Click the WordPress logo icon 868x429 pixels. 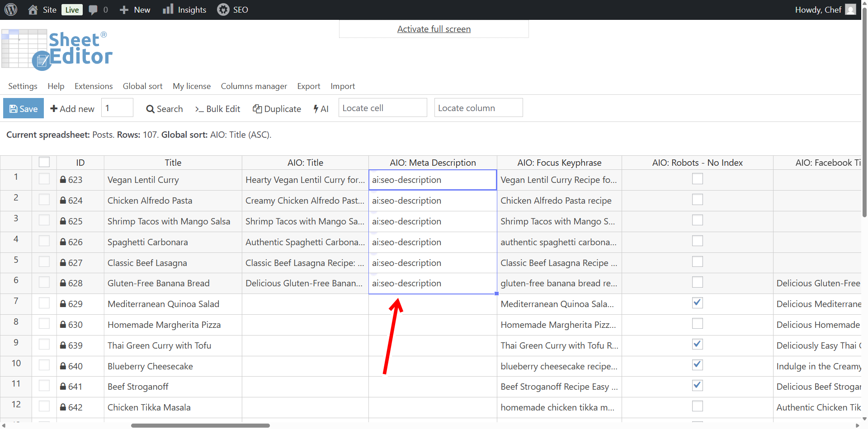11,9
